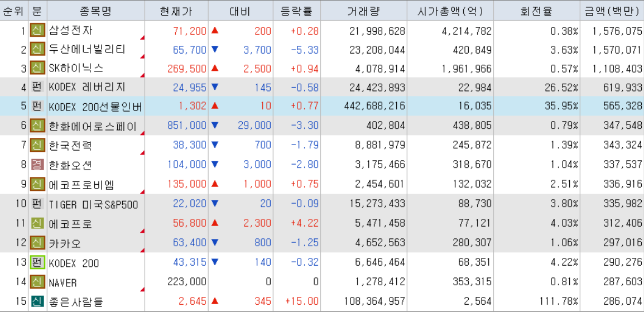The height and width of the screenshot is (312, 644).
Task: Click the blue down arrow for 두산에너빌리티
Action: click(x=214, y=50)
